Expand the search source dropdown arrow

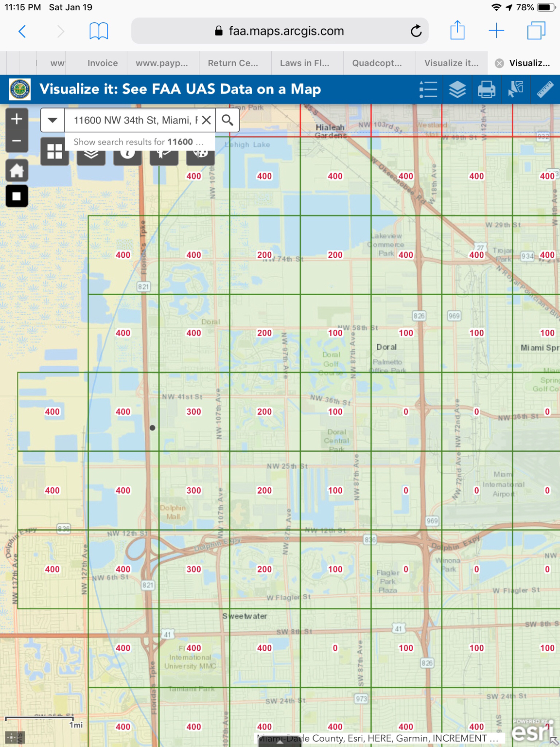(52, 120)
